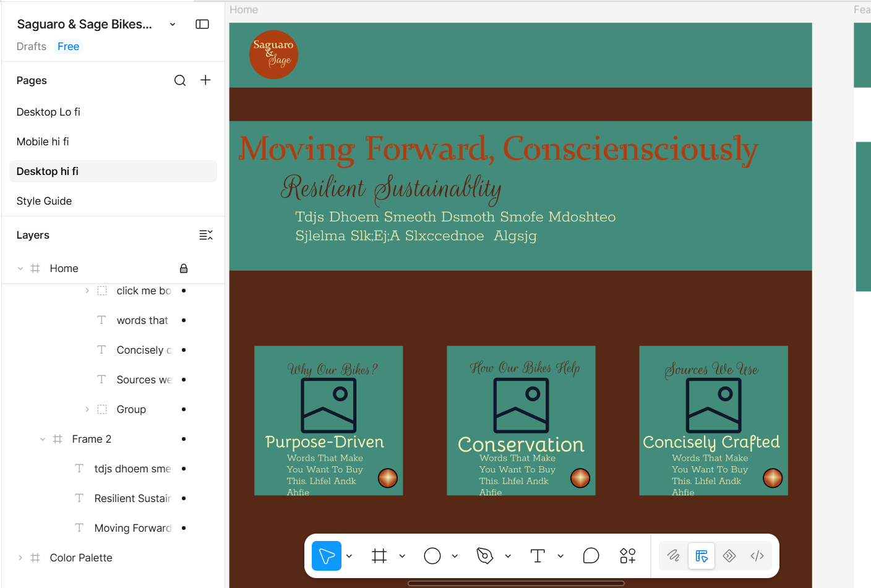Click the Saguaro & Sage logo
This screenshot has height=588, width=871.
[273, 54]
